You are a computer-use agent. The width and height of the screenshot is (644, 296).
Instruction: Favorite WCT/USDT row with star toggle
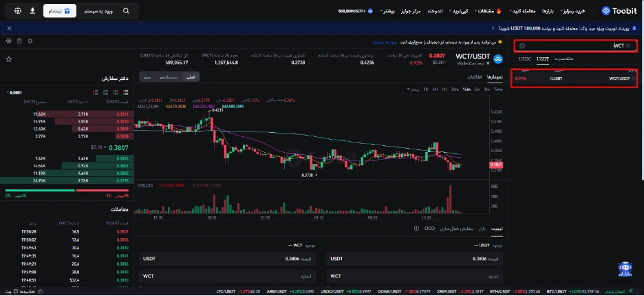pyautogui.click(x=634, y=78)
